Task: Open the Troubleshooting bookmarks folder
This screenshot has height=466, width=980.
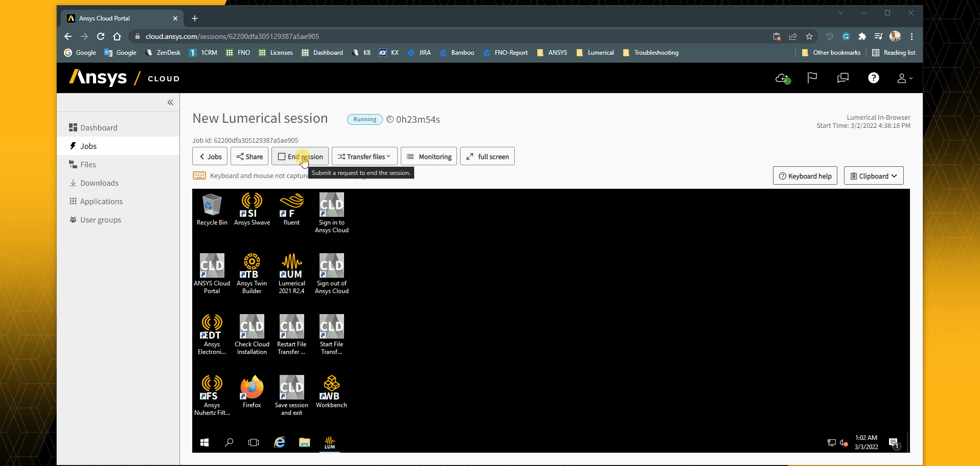Action: tap(651, 53)
